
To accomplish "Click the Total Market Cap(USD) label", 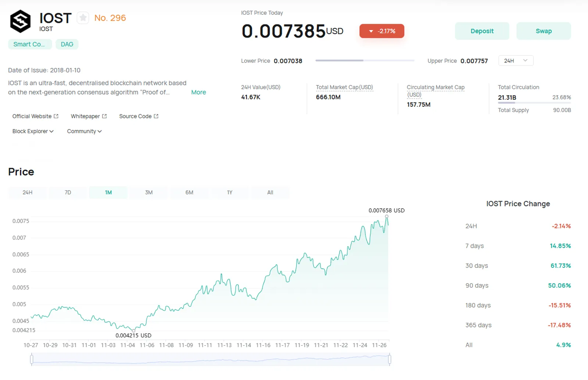I will click(x=344, y=87).
